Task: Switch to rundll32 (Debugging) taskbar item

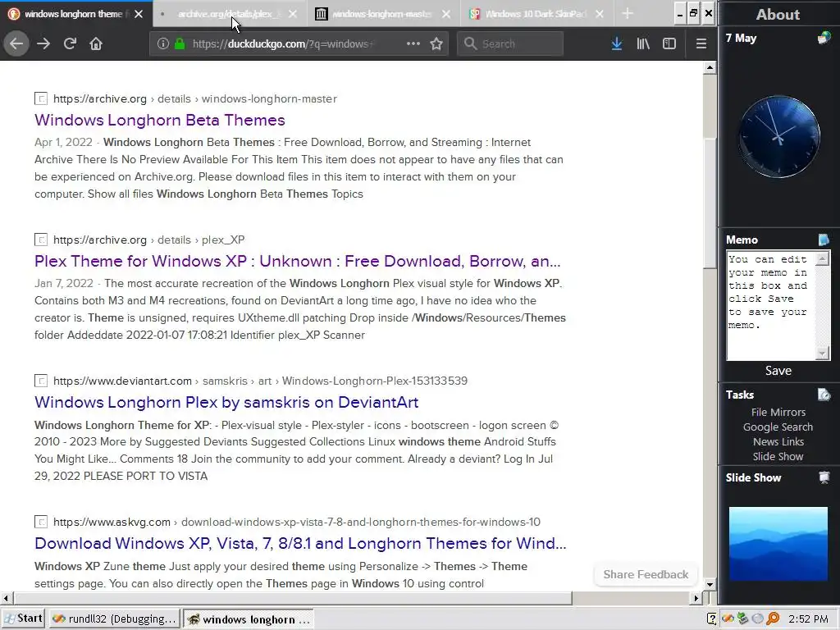Action: 115,619
